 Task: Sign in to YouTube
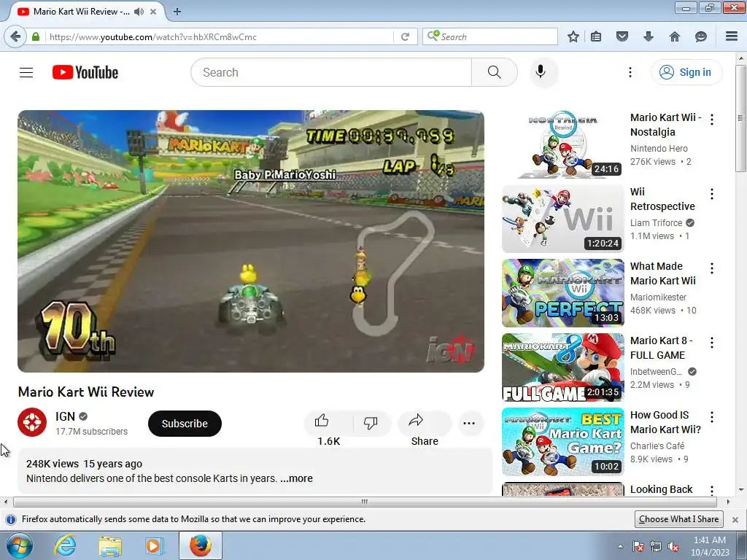(x=686, y=72)
